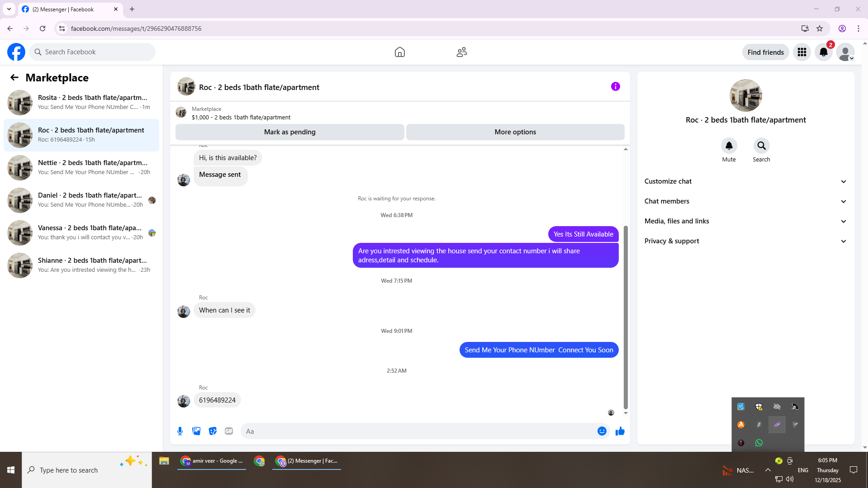Open the Vanessa conversation

[81, 233]
